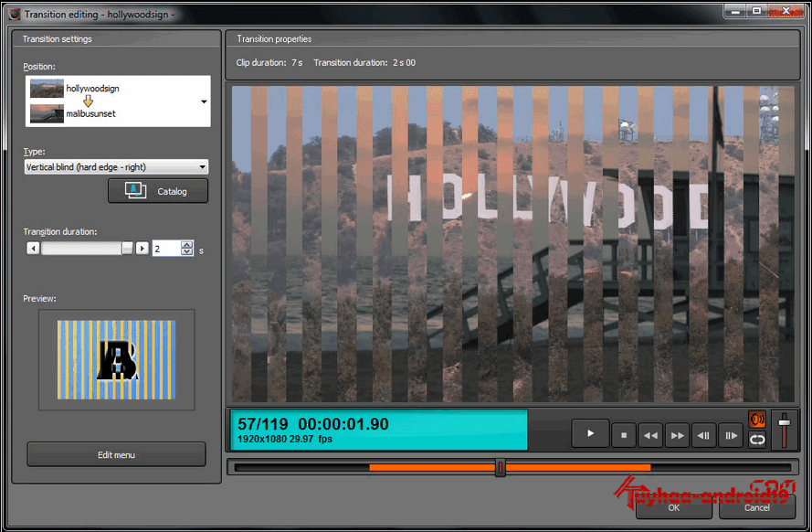812x532 pixels.
Task: Click the app icon in title bar
Action: click(15, 15)
